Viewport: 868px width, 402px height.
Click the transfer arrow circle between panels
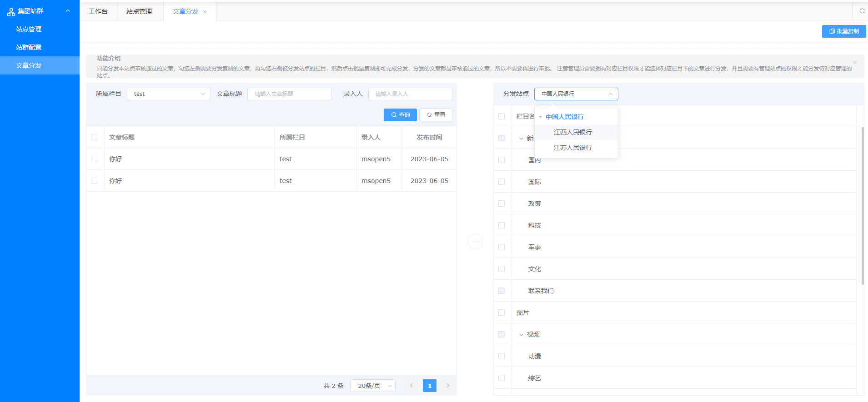[475, 242]
